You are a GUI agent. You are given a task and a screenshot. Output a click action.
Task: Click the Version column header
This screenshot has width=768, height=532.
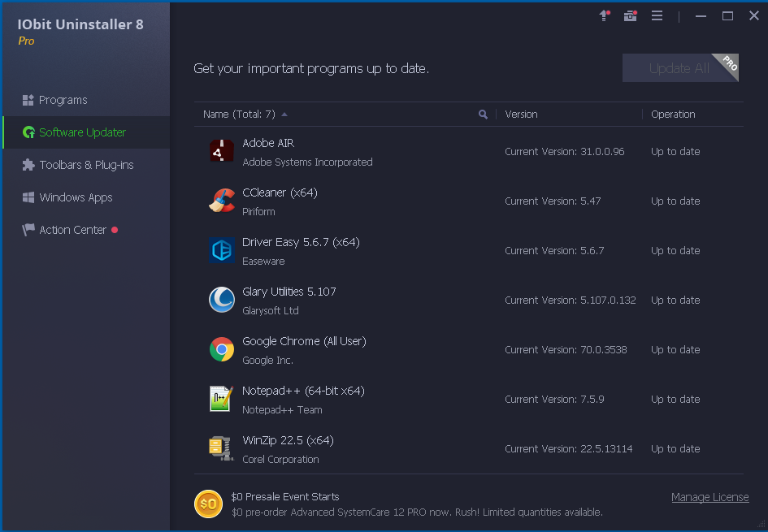[521, 114]
